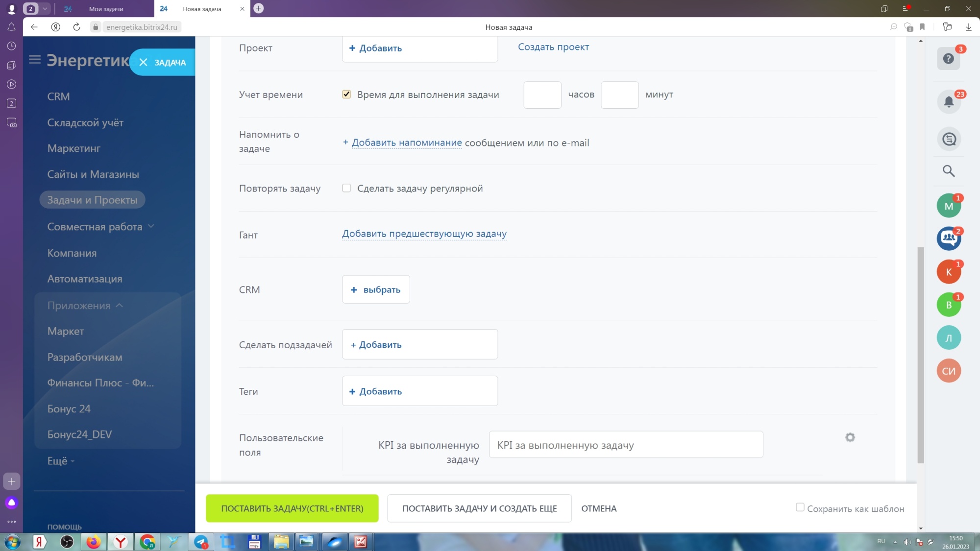Screen dimensions: 980x551
Task: Open chat with teal Л avatar
Action: [949, 338]
